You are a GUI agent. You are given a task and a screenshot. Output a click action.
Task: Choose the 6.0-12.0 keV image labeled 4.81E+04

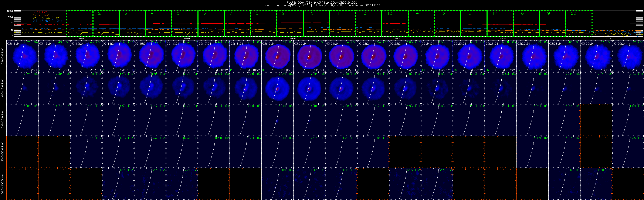[150, 88]
